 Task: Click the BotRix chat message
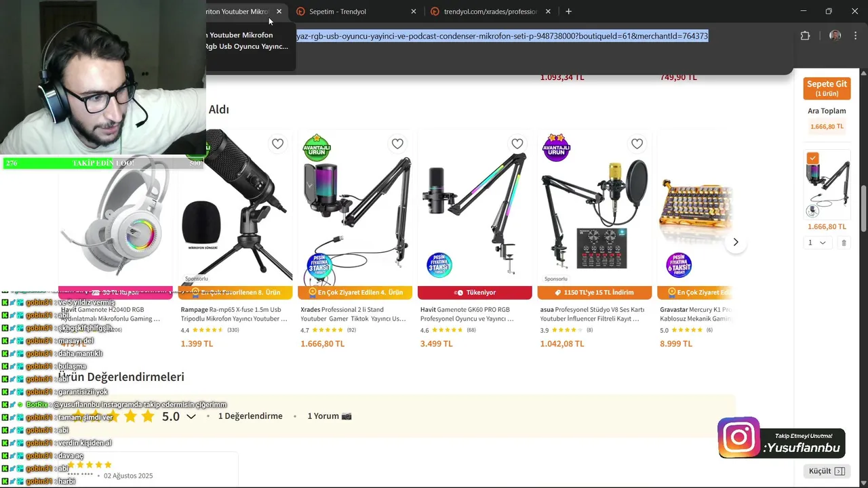coord(114,405)
